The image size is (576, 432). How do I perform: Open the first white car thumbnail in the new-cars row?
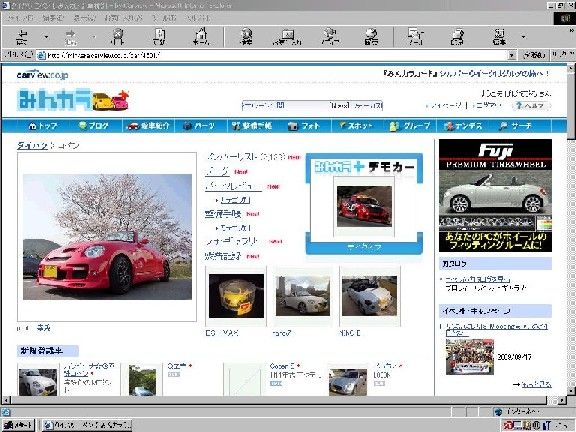point(38,382)
